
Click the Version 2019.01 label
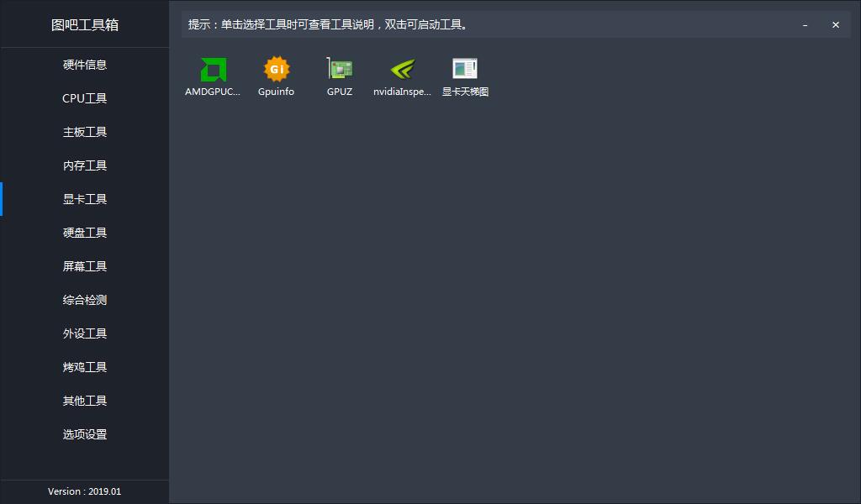pos(84,491)
